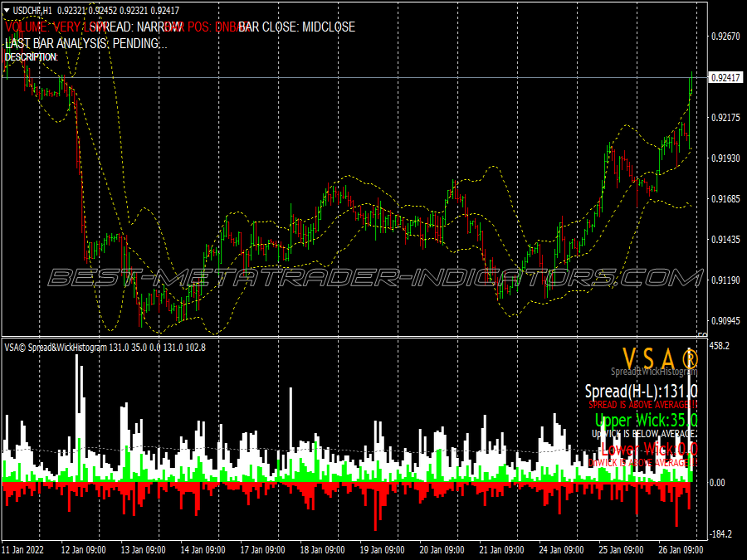Click the 24 Jan 09:00 time label

[x=561, y=549]
